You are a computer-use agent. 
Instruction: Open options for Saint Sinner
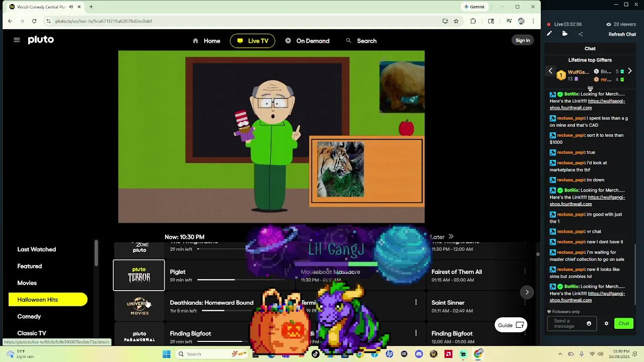[525, 302]
